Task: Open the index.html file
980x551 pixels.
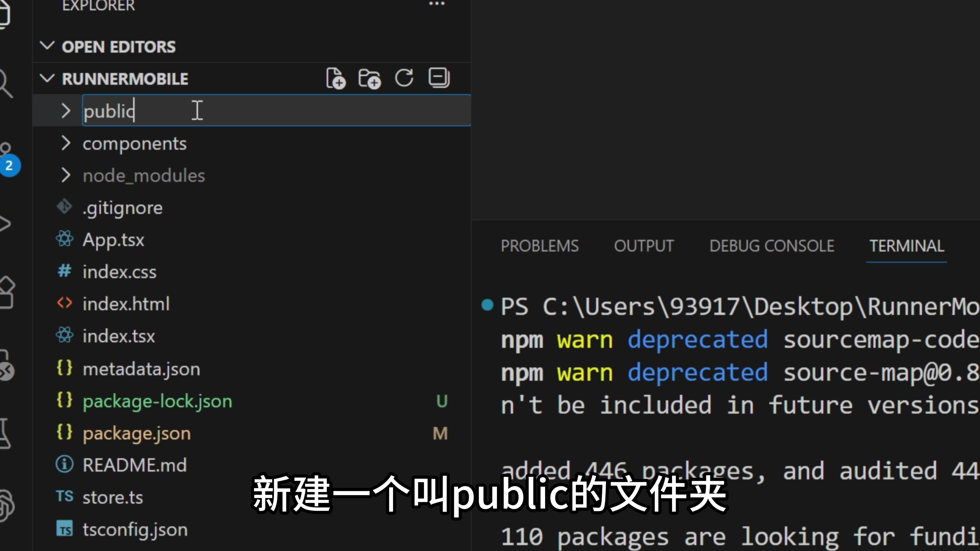Action: pos(126,304)
